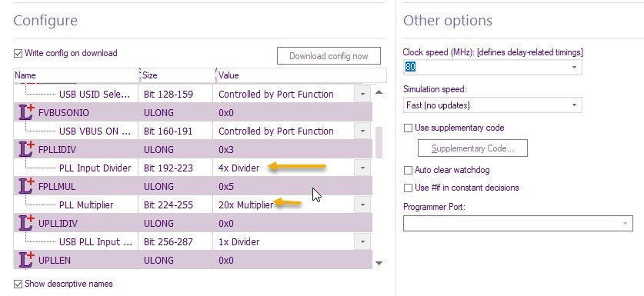Image resolution: width=644 pixels, height=296 pixels.
Task: Click the FVBUSONIO register icon
Action: click(x=27, y=112)
